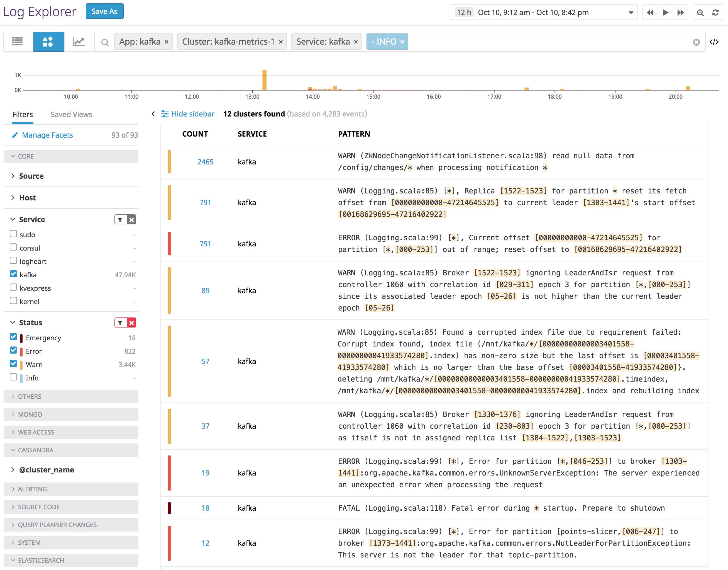
Task: Switch to the Saved Views tab
Action: click(x=71, y=114)
